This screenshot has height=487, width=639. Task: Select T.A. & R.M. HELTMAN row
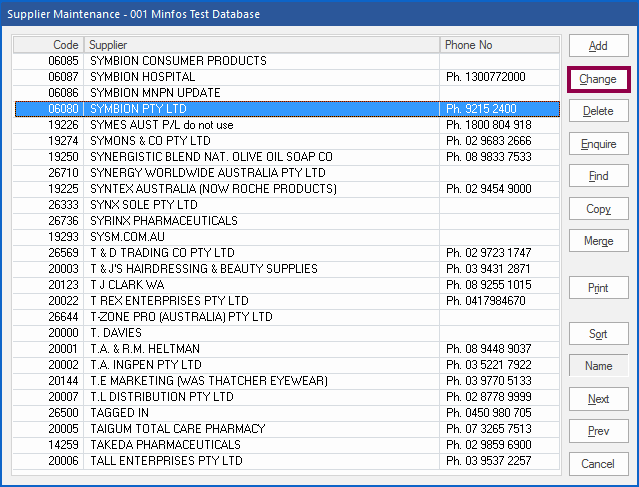tap(286, 348)
